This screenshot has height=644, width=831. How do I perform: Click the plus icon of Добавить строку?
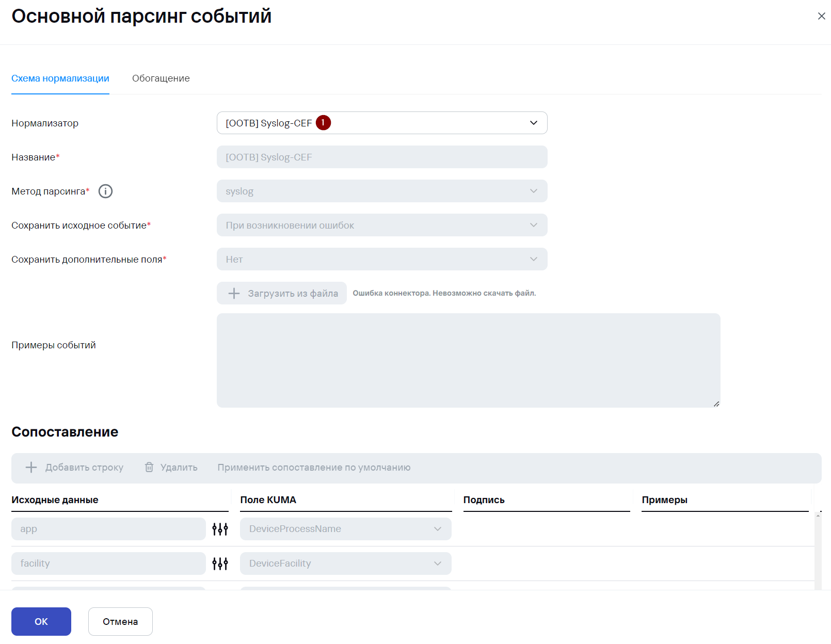(x=31, y=467)
